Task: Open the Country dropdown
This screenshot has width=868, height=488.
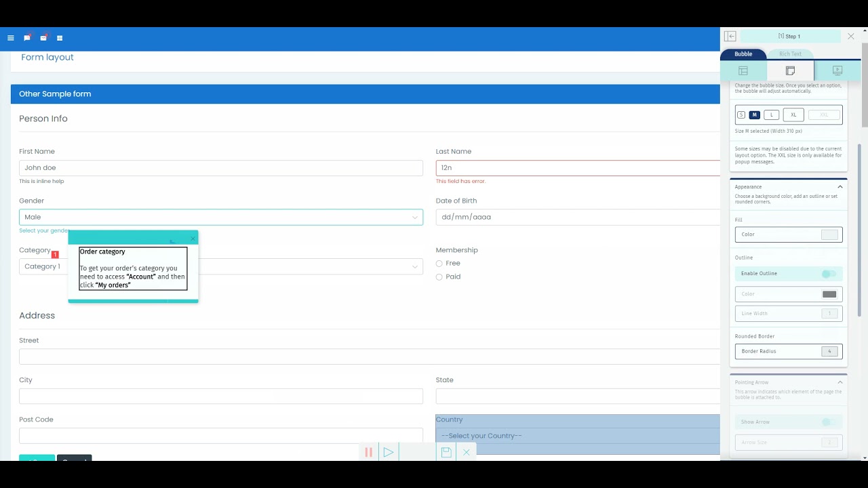Action: coord(578,436)
